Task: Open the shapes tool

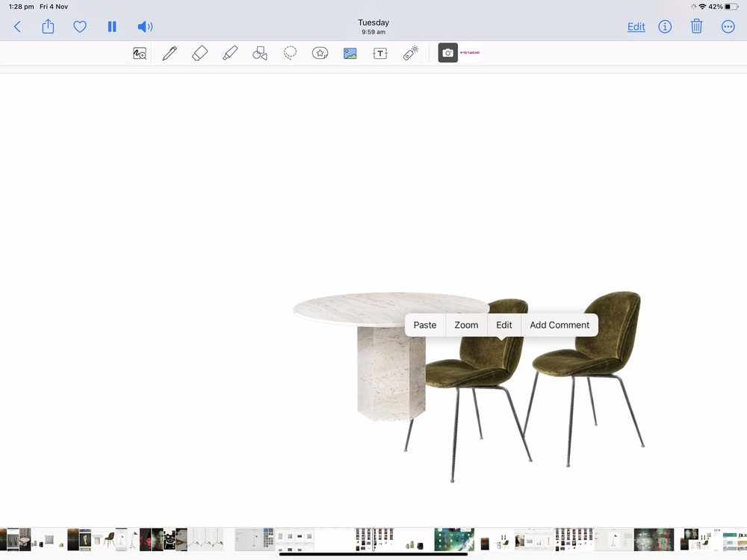Action: pos(260,53)
